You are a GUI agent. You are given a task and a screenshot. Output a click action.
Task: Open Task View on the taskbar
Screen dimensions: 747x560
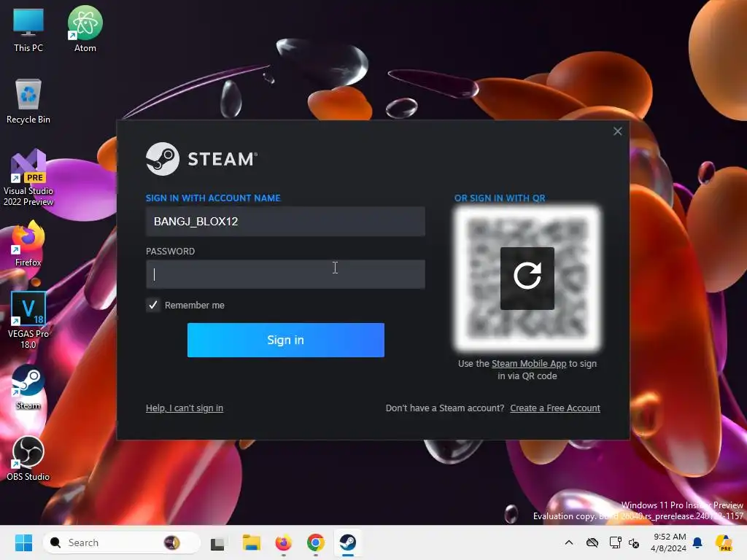217,542
